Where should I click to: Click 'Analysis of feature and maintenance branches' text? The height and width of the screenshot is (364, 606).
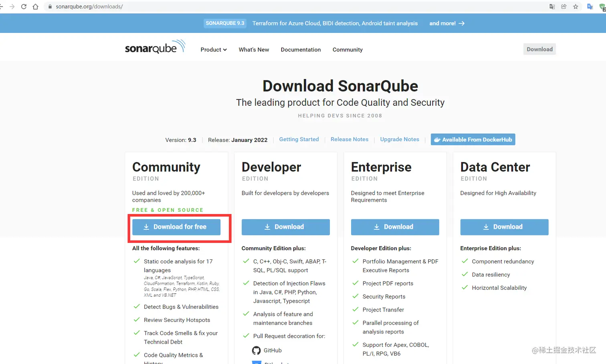pyautogui.click(x=283, y=318)
